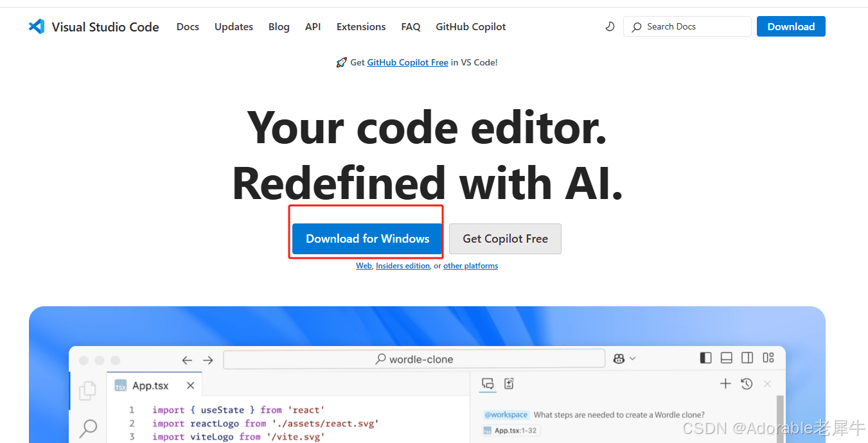Click Download for Windows button
Screen dimensions: 868x443
click(368, 239)
